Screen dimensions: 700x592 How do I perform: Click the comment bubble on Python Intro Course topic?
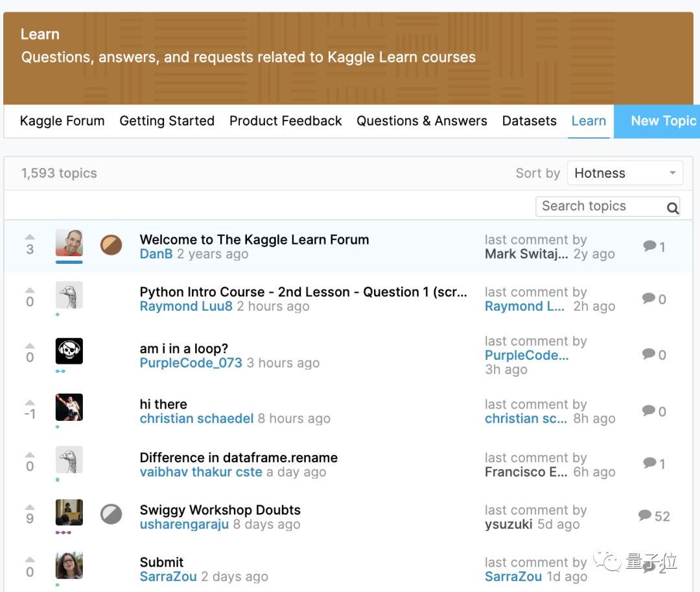[x=649, y=298]
